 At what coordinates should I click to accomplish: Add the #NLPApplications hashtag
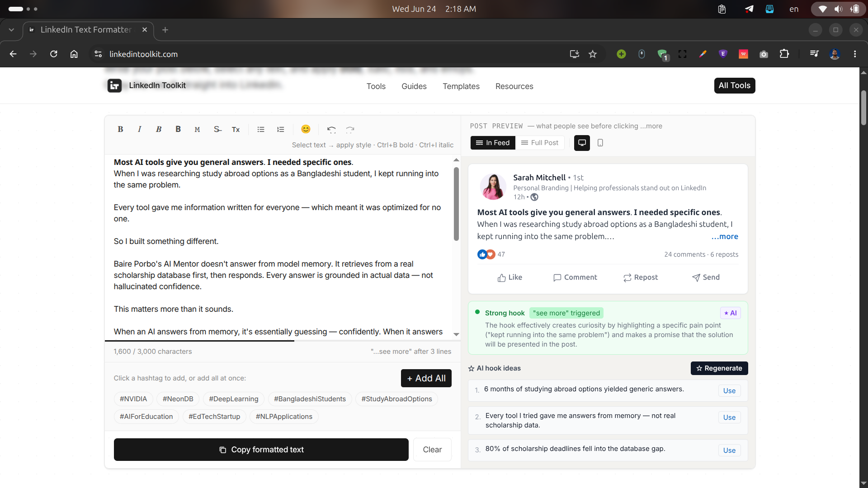(284, 417)
